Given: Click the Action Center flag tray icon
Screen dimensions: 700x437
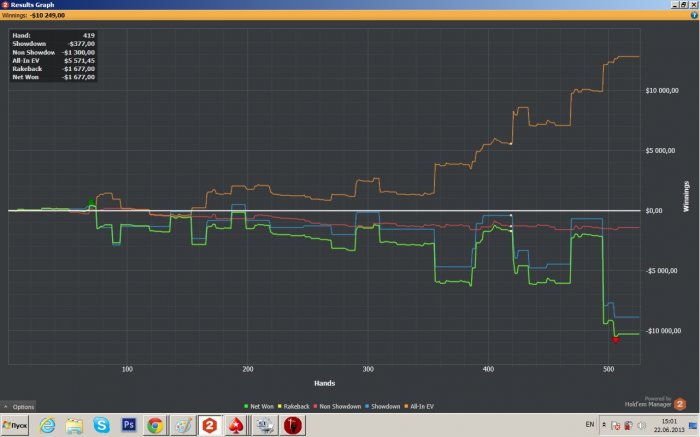Looking at the screenshot, I should tap(616, 425).
